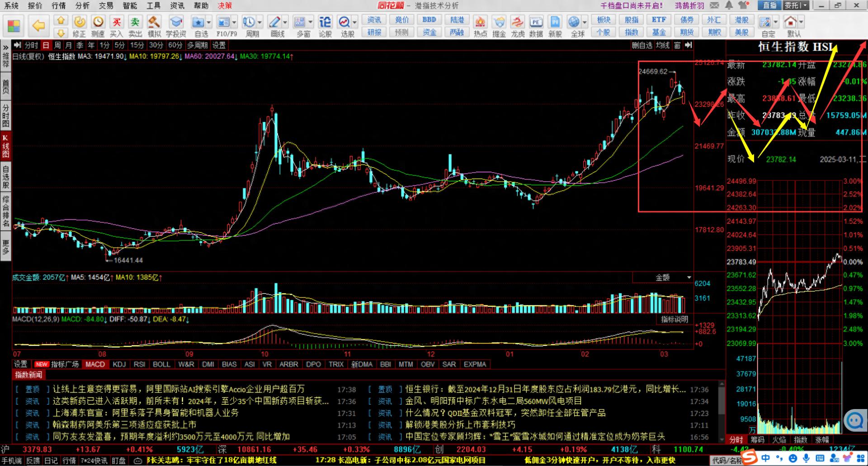The height and width of the screenshot is (466, 868).
Task: Click the 买入 (buy) toolbar icon
Action: click(116, 26)
